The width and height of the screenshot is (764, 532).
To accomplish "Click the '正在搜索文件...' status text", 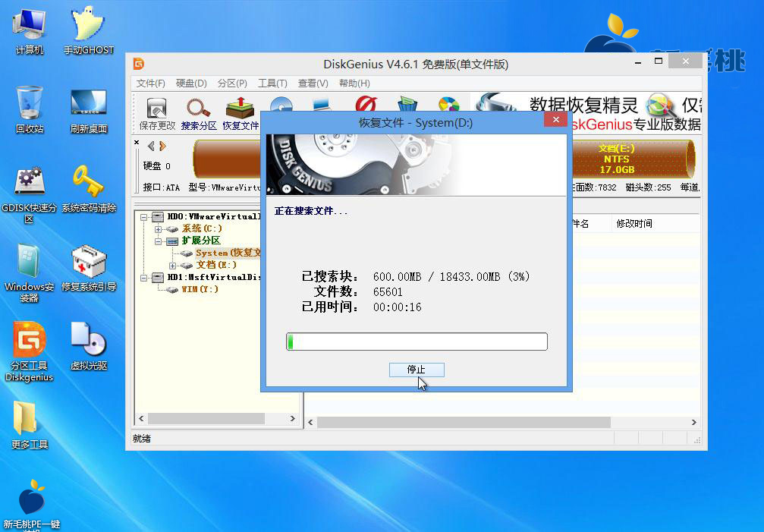I will 311,211.
